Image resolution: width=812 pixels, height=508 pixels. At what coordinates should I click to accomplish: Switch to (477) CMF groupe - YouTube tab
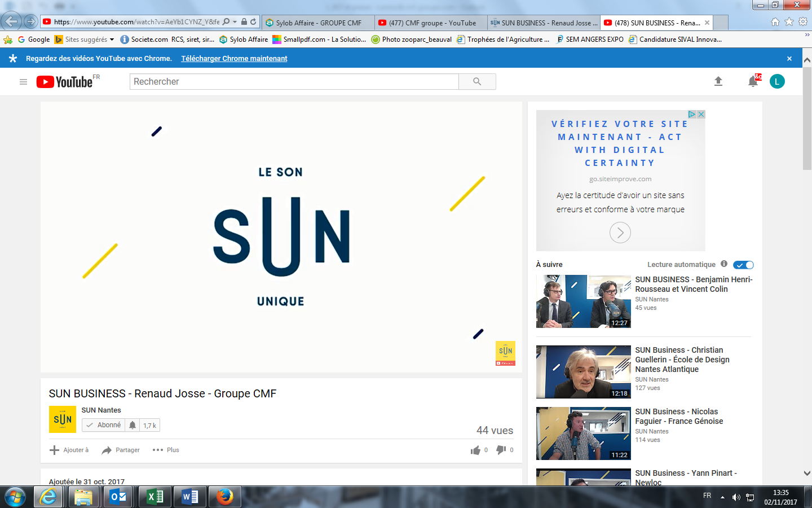[431, 23]
